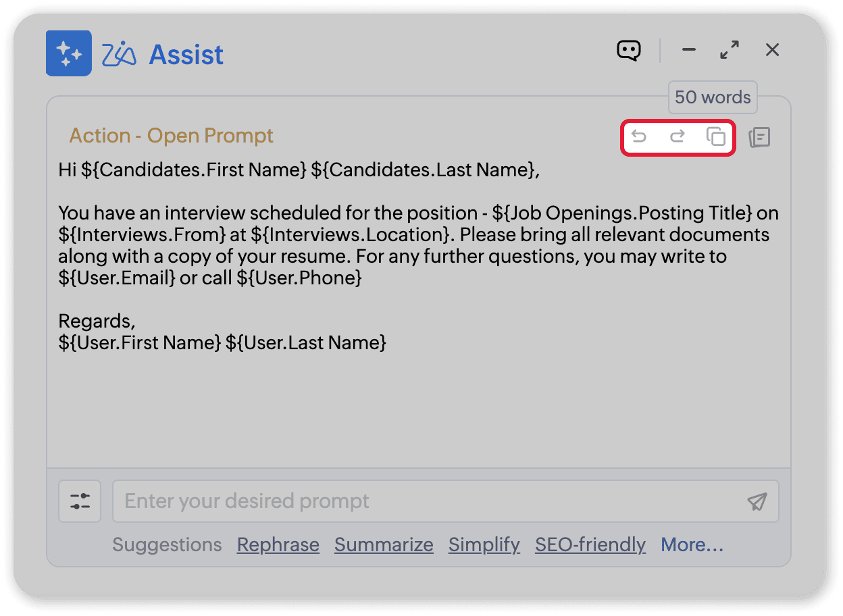Viewport: 843px width, 616px height.
Task: Open prompt settings sliders button
Action: pos(80,501)
